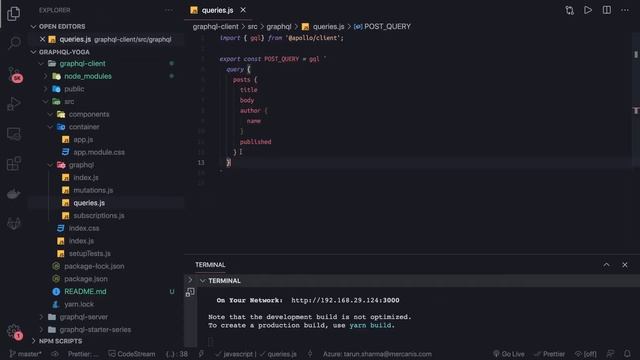
Task: Click the right-side Prettier status item
Action: point(550,354)
